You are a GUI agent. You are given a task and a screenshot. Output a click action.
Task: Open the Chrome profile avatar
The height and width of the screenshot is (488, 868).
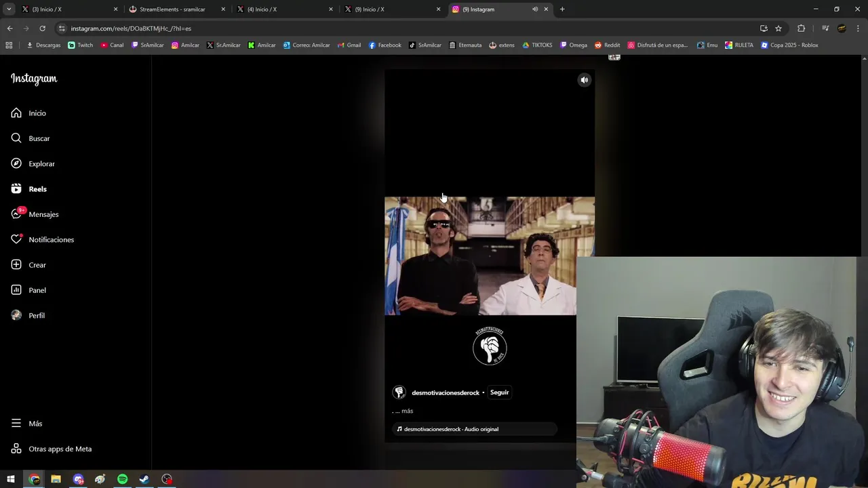[x=842, y=28]
